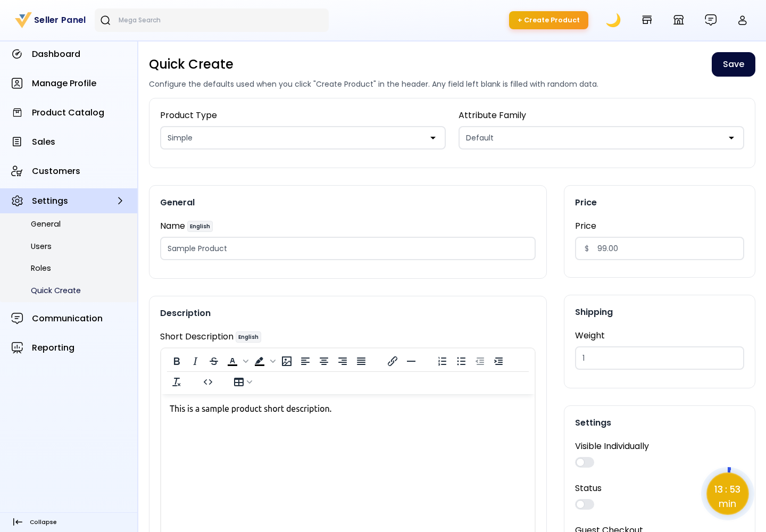This screenshot has width=766, height=532.
Task: Open Communication in sidebar
Action: 69,318
